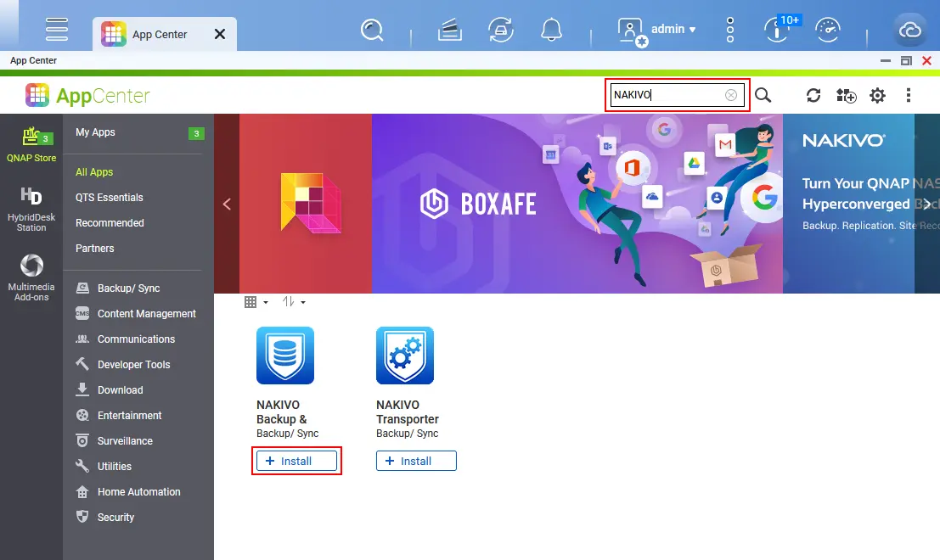Open NAKIVO Transporter title link
This screenshot has height=560, width=940.
pyautogui.click(x=408, y=412)
